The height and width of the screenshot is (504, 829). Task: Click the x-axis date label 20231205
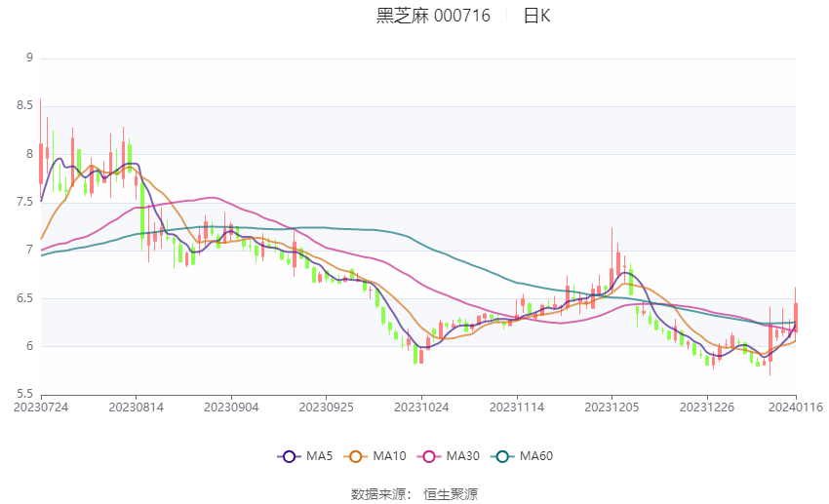click(612, 407)
